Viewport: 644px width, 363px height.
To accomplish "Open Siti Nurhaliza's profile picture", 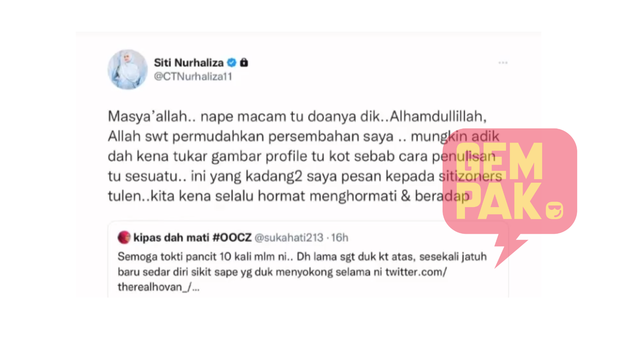I will click(x=128, y=70).
